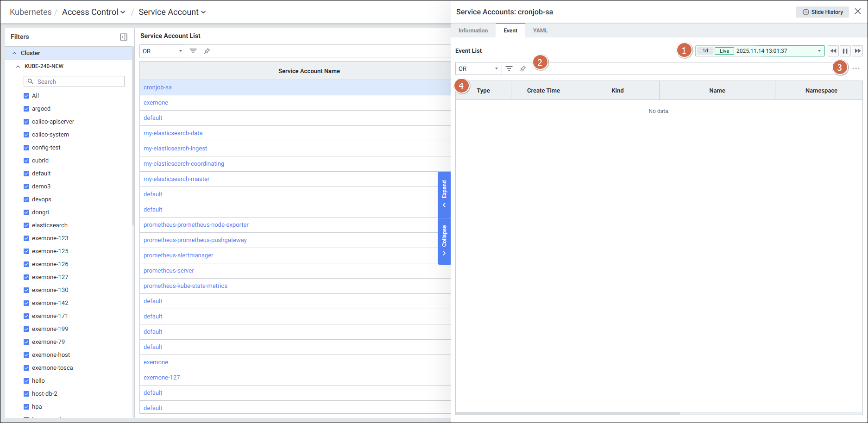Click pin icon in Event List toolbar
The image size is (868, 423).
point(523,68)
